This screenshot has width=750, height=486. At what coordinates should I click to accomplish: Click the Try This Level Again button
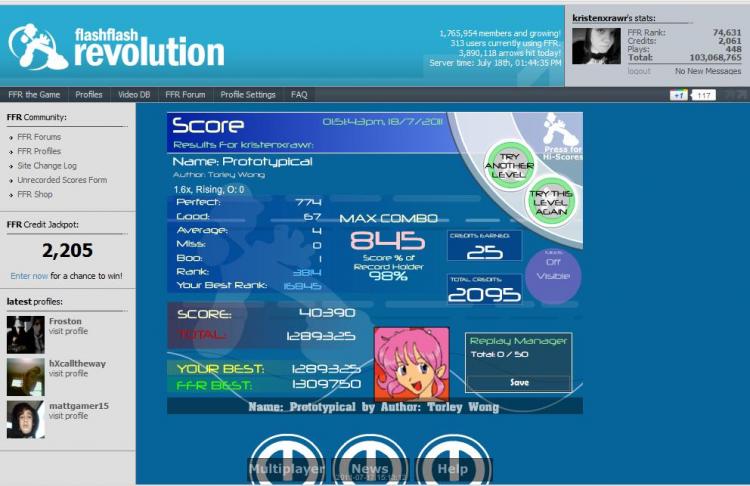551,202
